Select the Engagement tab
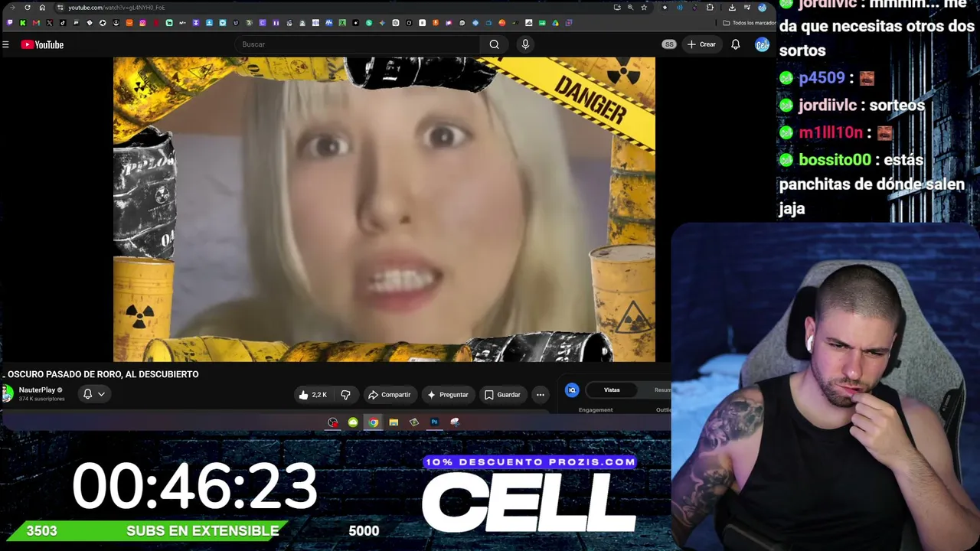The image size is (980, 551). (x=596, y=410)
